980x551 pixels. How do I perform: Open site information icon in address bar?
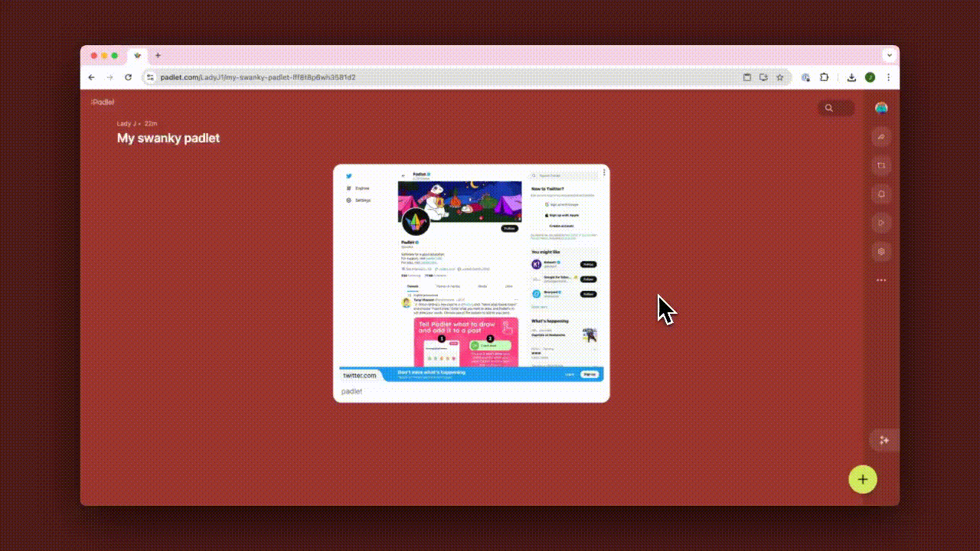click(x=150, y=77)
